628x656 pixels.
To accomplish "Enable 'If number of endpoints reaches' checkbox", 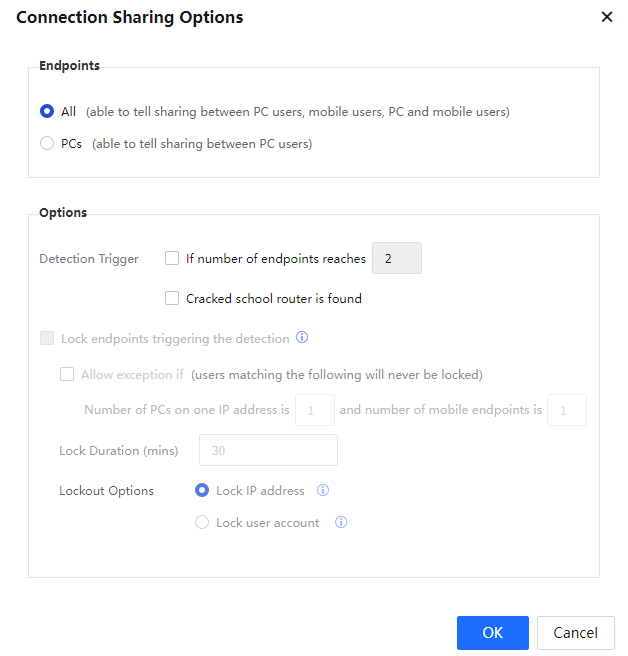I will [172, 258].
